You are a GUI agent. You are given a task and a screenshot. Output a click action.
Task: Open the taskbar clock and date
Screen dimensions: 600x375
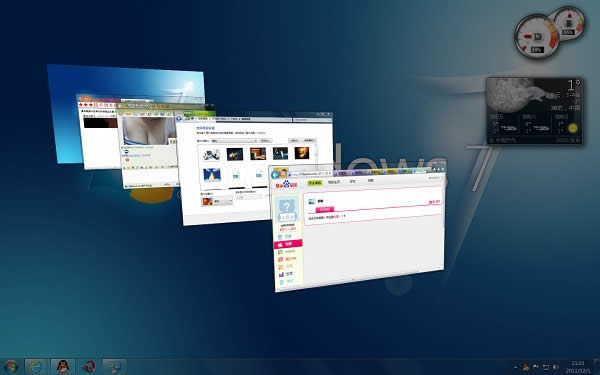pos(578,367)
